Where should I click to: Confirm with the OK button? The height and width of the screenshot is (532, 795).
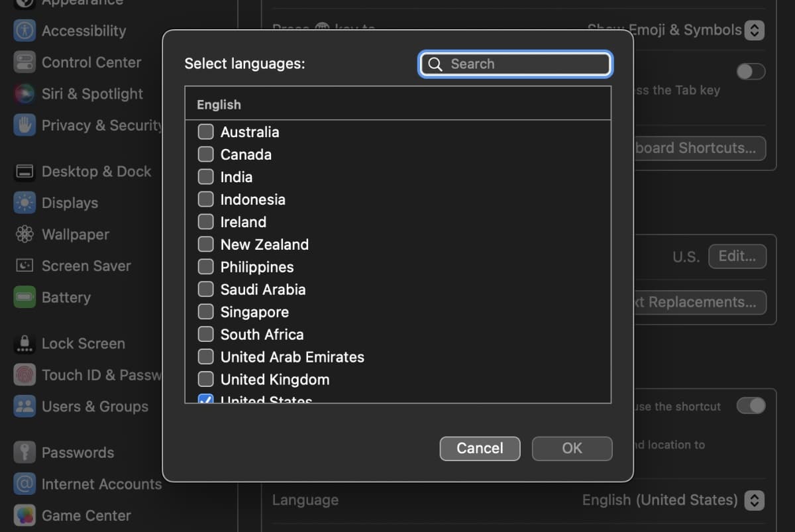coord(572,449)
